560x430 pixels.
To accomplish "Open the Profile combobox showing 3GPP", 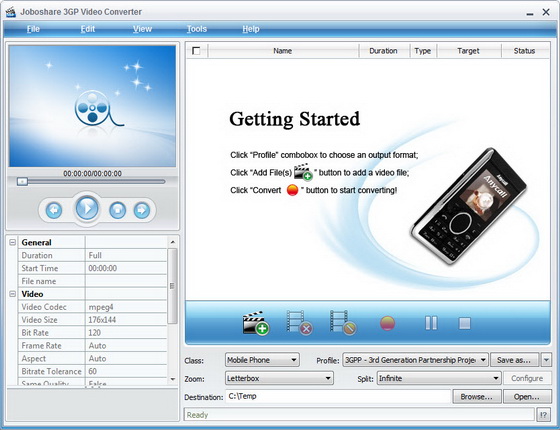I will (x=415, y=360).
